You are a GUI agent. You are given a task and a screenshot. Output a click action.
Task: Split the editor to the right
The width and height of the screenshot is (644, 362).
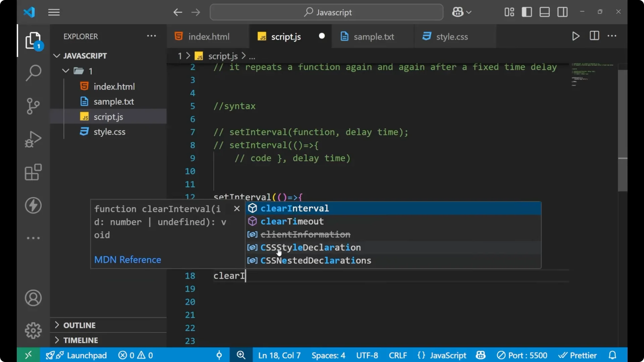coord(594,36)
